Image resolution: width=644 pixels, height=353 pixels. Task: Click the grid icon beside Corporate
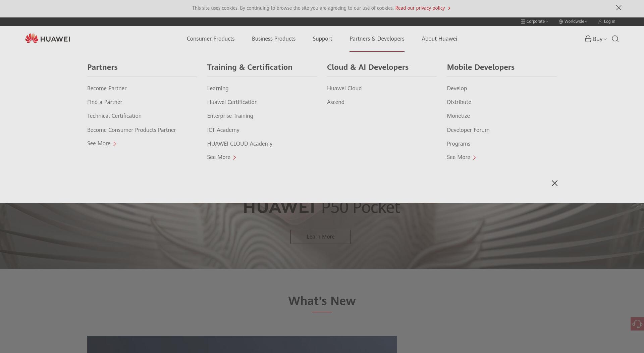tap(523, 21)
